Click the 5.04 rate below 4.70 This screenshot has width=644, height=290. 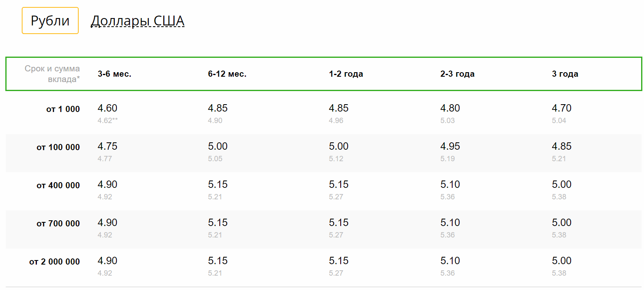559,121
